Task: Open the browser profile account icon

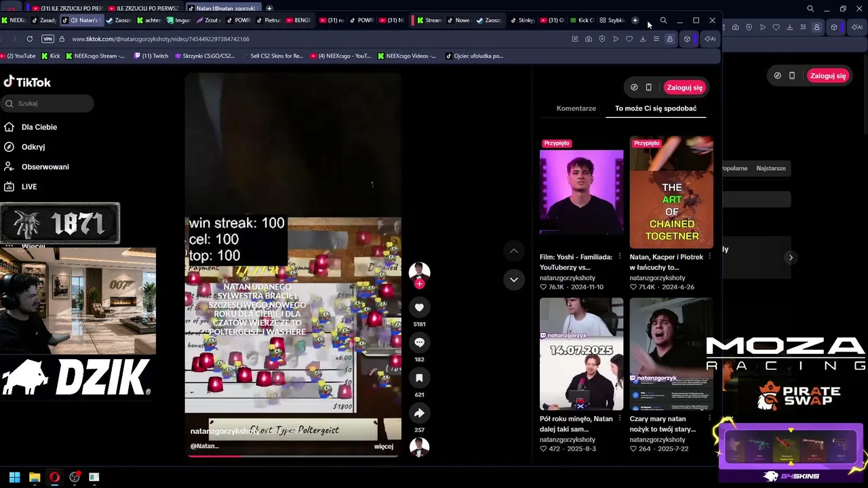Action: coord(670,39)
